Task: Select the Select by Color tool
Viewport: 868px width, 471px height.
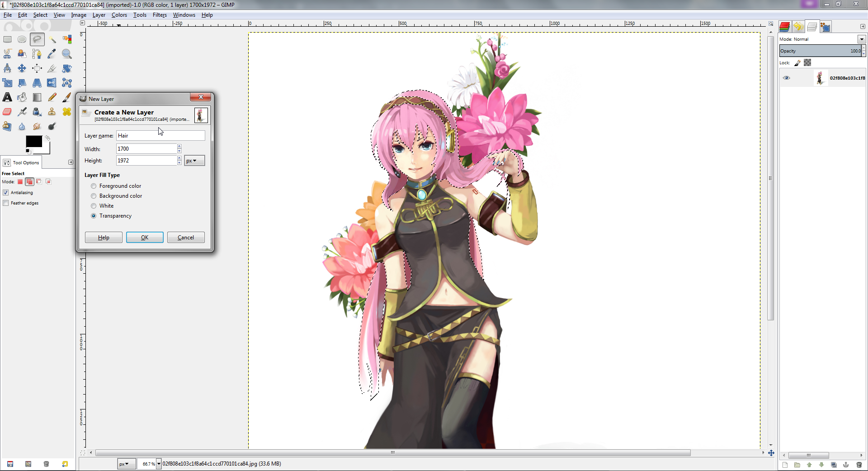Action: (67, 39)
